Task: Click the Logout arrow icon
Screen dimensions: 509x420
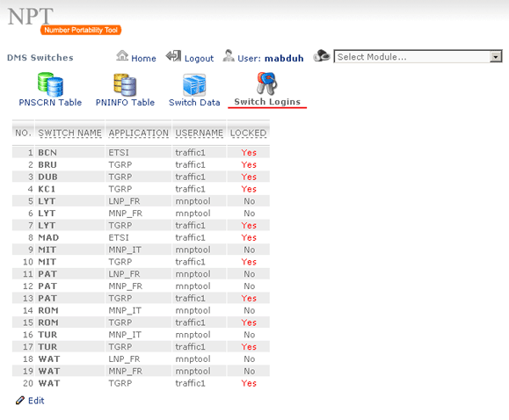Action: click(x=174, y=56)
